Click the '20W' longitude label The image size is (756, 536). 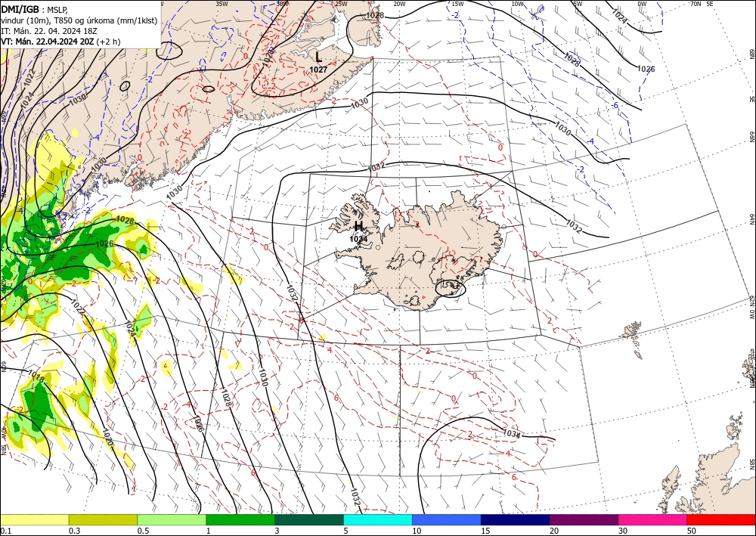click(399, 4)
